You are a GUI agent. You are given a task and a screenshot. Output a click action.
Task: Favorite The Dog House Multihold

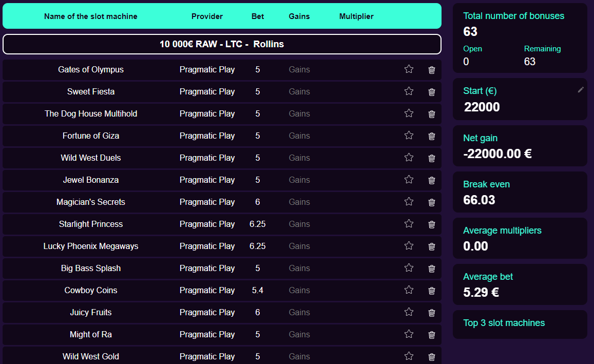(409, 113)
